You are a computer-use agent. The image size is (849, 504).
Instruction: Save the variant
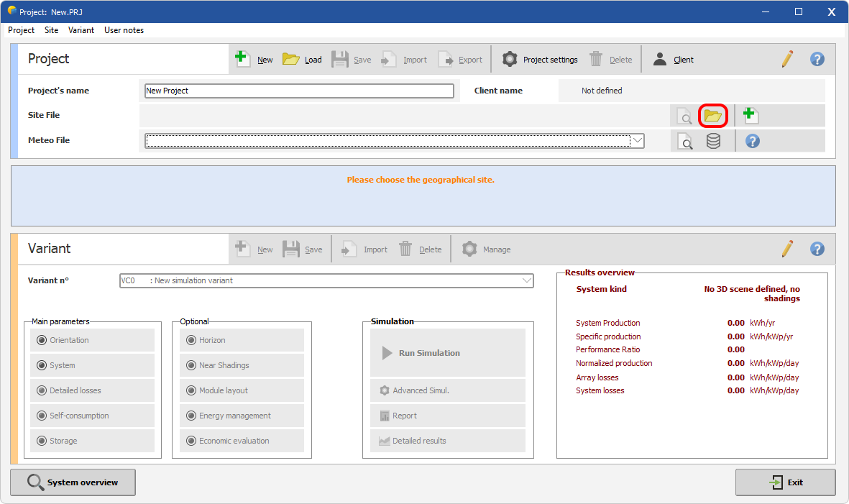click(x=302, y=249)
